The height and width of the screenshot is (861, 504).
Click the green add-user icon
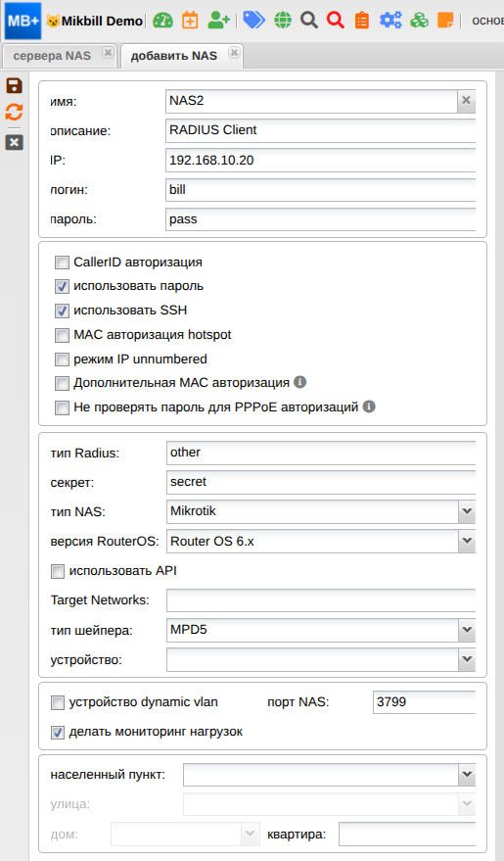[x=219, y=21]
